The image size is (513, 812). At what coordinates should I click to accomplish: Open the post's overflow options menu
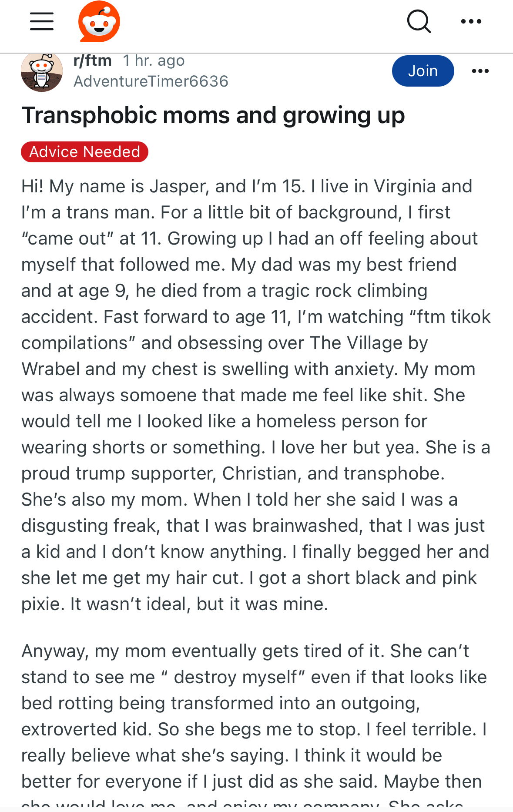(480, 71)
